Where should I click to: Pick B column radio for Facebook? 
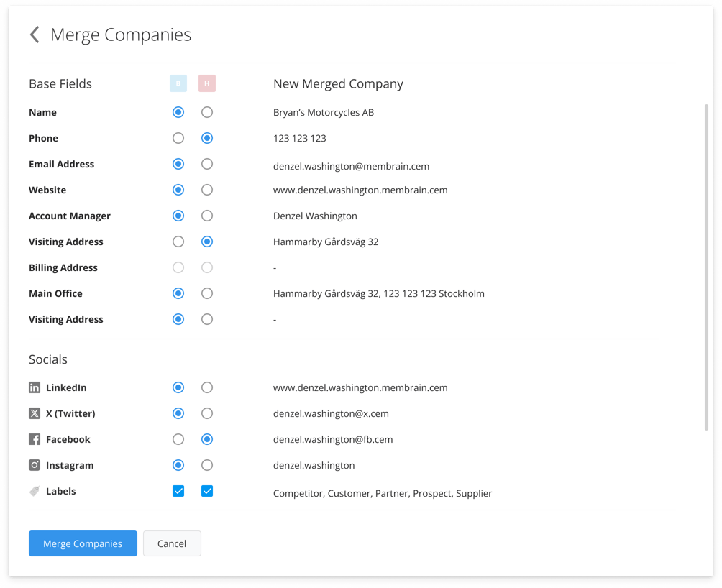click(x=178, y=439)
